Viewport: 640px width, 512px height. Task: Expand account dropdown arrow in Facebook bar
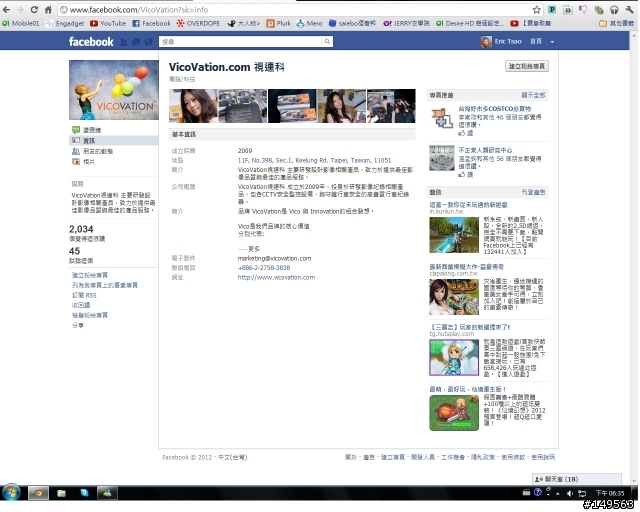click(552, 42)
